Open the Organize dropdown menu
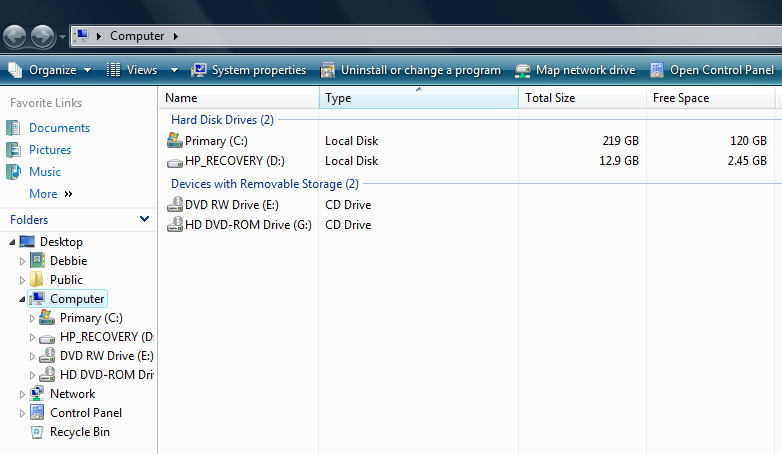The width and height of the screenshot is (782, 454). click(x=50, y=70)
